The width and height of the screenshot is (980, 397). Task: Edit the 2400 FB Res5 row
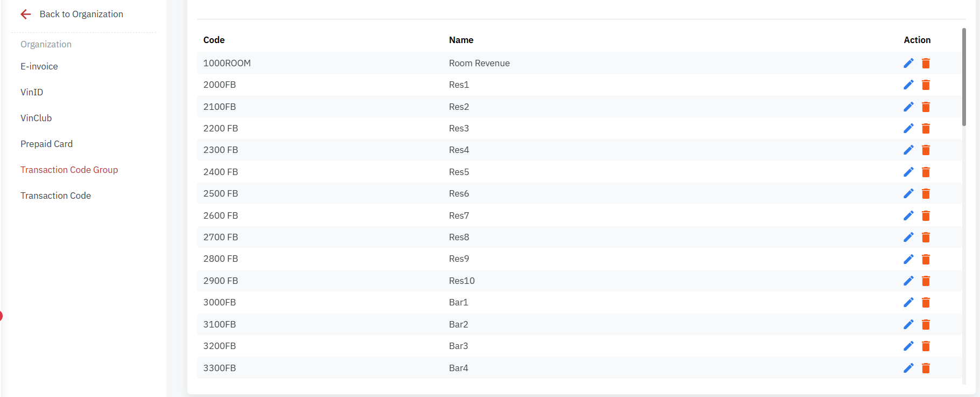tap(908, 172)
